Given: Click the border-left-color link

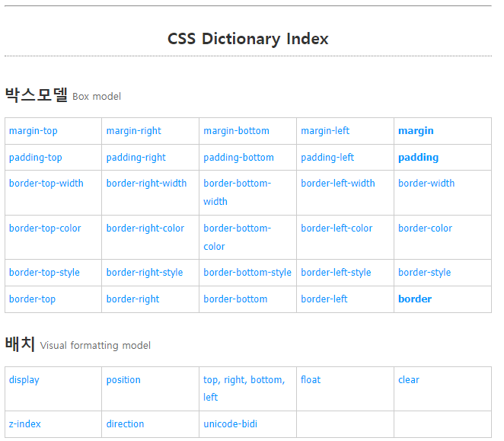Looking at the screenshot, I should 337,228.
